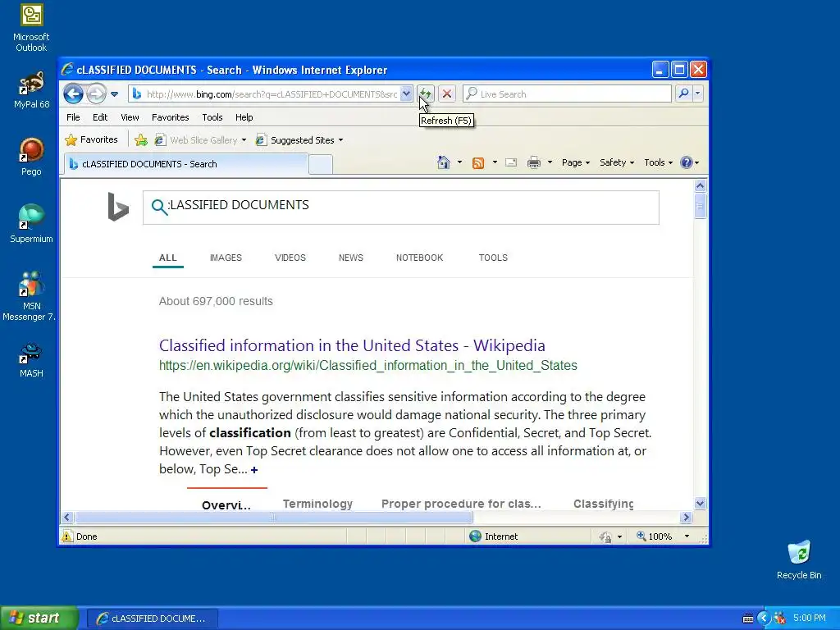Select the cLASSIFIED DOCUMENTS - Search tab
Viewport: 840px width, 630px height.
click(x=186, y=164)
